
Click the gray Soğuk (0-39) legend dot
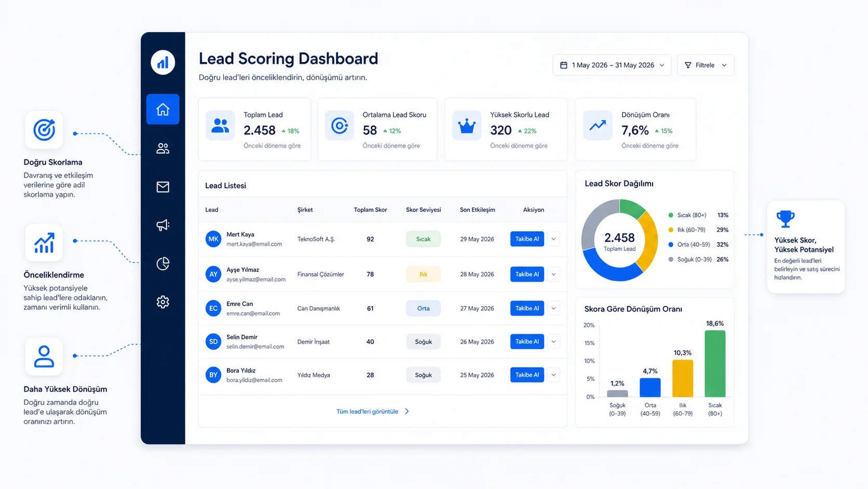coord(671,259)
